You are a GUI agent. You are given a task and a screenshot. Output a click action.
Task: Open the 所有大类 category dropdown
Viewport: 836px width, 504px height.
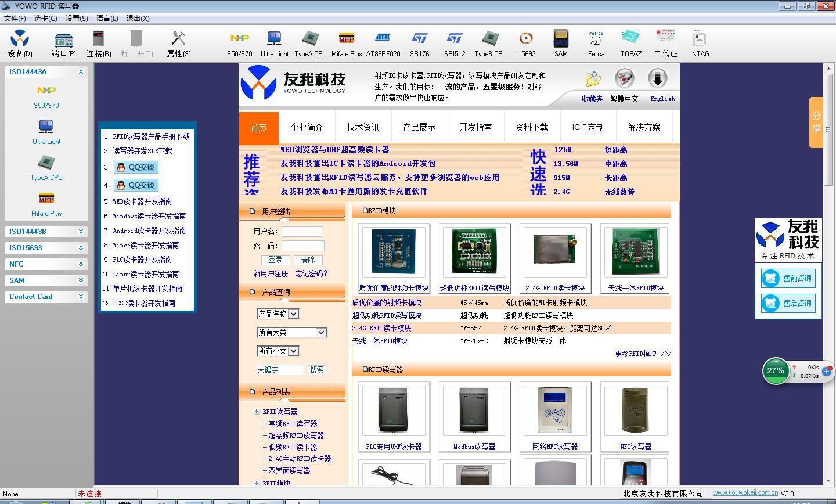292,333
